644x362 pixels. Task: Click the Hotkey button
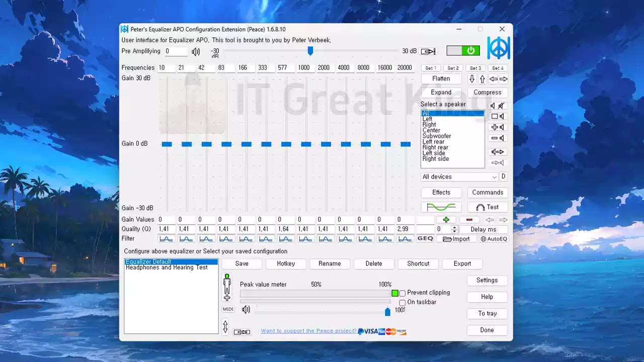click(x=286, y=264)
